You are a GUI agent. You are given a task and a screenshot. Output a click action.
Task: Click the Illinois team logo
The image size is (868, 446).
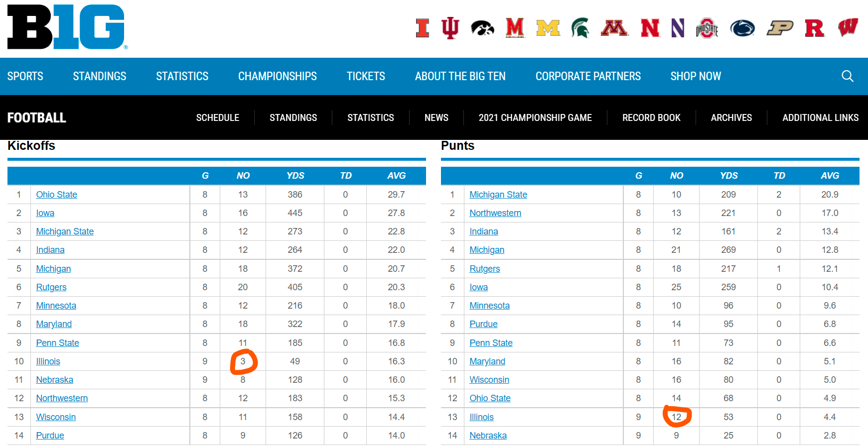pos(422,28)
